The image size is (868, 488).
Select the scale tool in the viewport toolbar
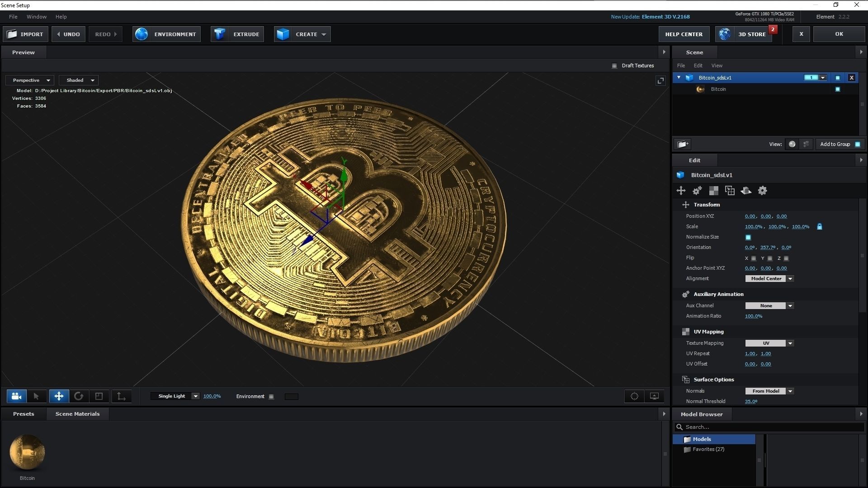pyautogui.click(x=99, y=396)
